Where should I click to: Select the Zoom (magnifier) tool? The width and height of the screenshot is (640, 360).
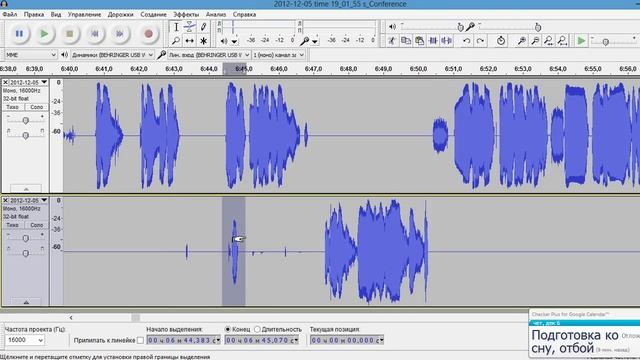pos(176,41)
